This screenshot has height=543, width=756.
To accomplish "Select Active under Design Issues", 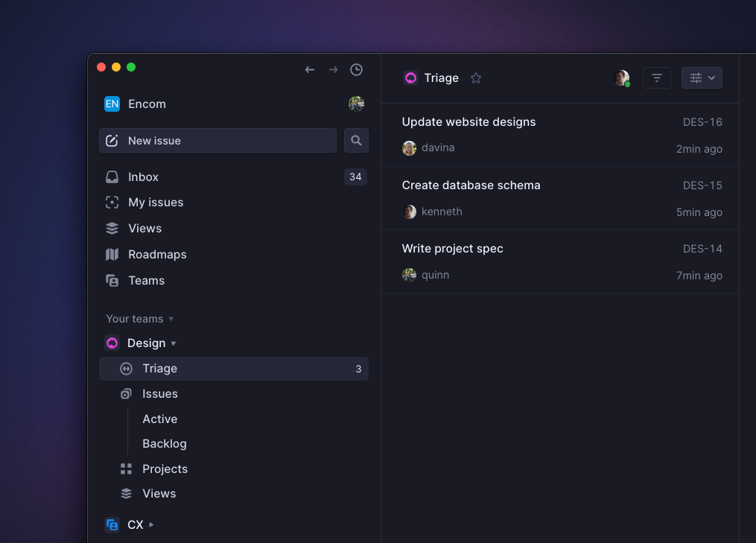I will pyautogui.click(x=159, y=419).
